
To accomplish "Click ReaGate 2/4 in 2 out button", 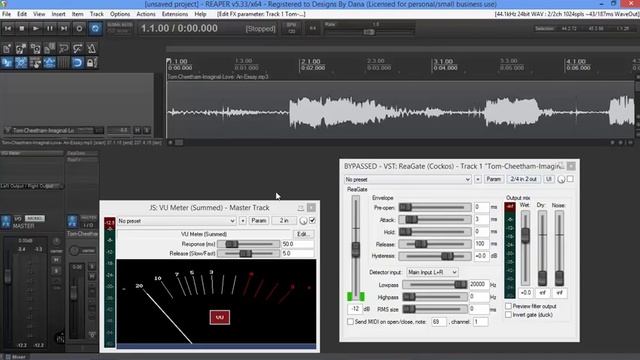I will pos(524,179).
